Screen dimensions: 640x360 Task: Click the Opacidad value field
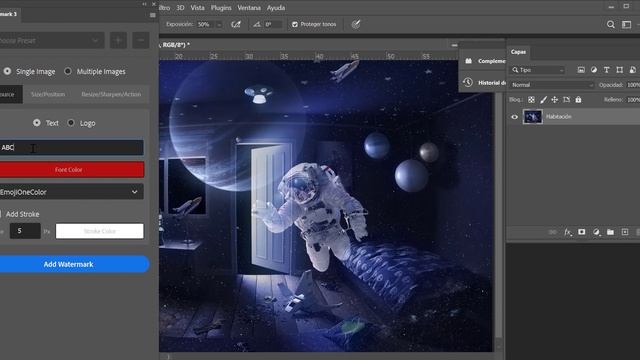pyautogui.click(x=633, y=85)
